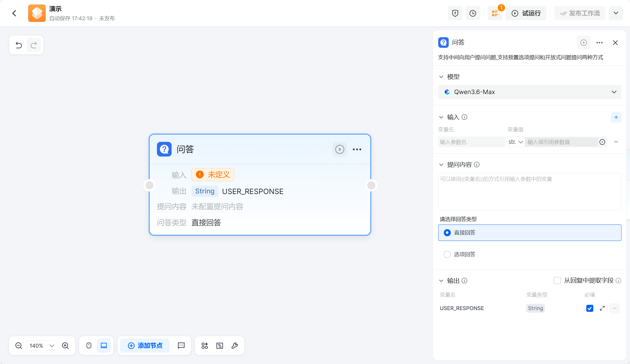Image resolution: width=630 pixels, height=364 pixels.
Task: Click the 输入或引用参数值 value field
Action: coord(561,142)
